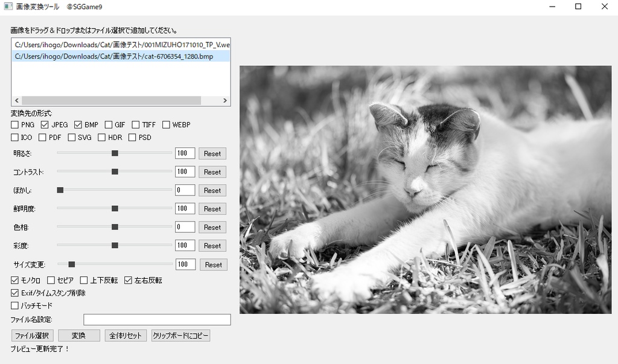Enable the GIF output format
Image resolution: width=618 pixels, height=364 pixels.
(x=109, y=125)
